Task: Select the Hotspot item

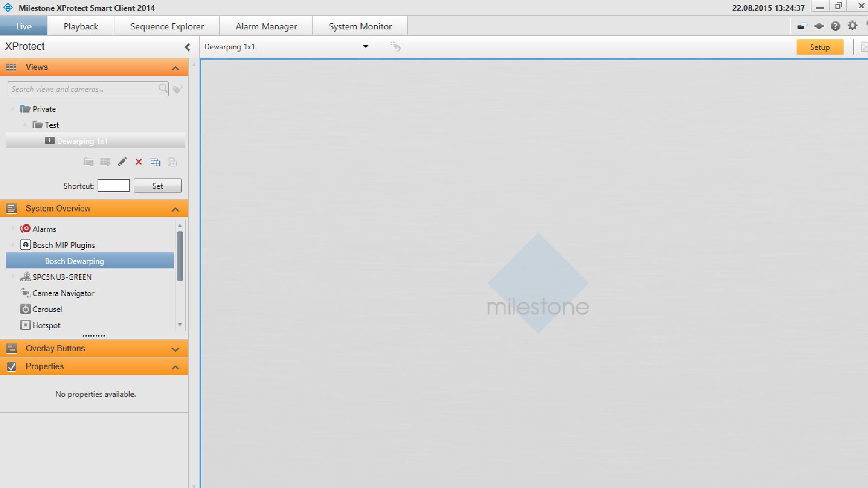Action: point(47,325)
